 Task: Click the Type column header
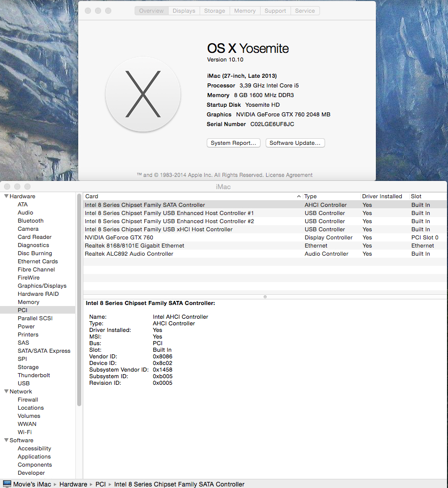(331, 196)
